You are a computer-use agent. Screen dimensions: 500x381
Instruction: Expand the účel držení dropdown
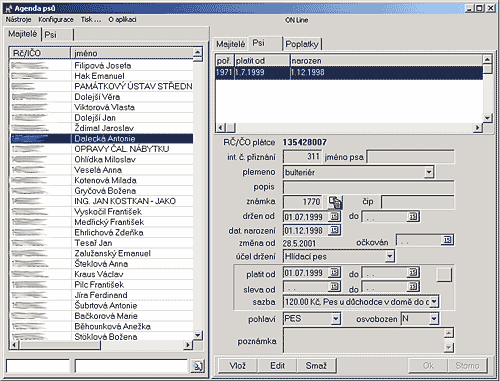(x=389, y=256)
